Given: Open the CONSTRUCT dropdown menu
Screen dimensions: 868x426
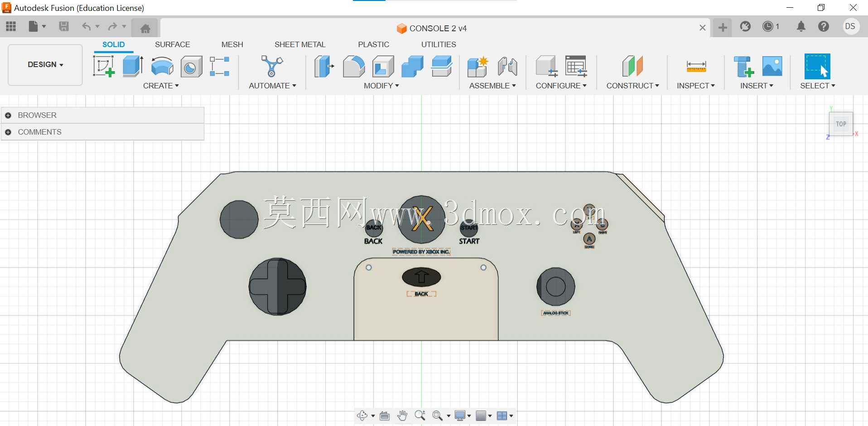Looking at the screenshot, I should (x=633, y=86).
